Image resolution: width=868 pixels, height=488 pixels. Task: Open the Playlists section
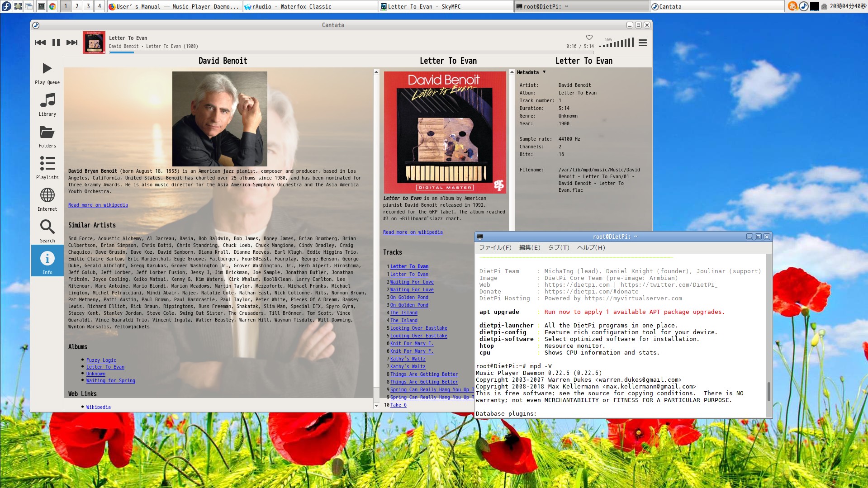coord(47,168)
